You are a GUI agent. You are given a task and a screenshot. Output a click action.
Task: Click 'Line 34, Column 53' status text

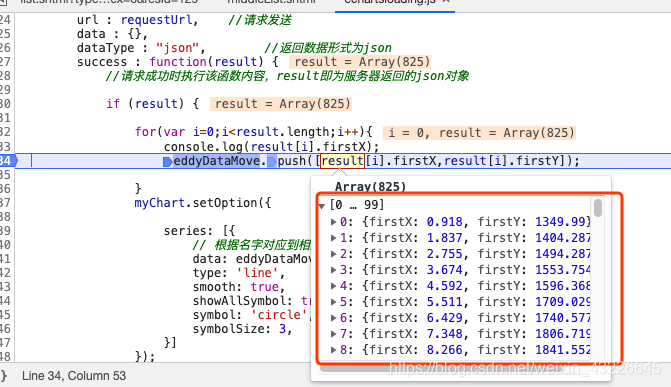coord(74,376)
